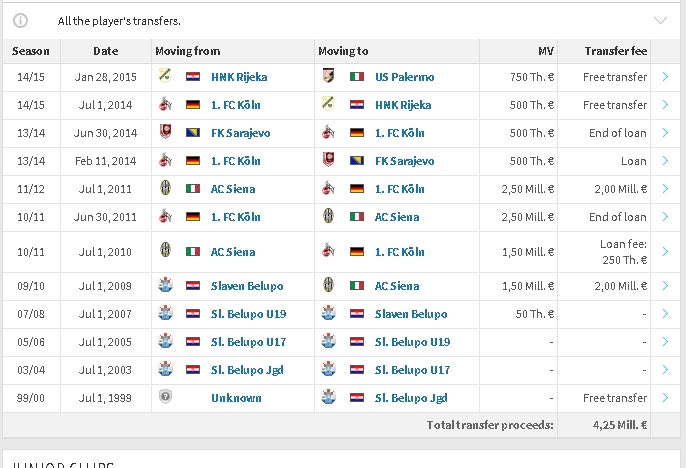Open Slaven Belupo link in 09/10 row
The height and width of the screenshot is (468, 686).
247,286
